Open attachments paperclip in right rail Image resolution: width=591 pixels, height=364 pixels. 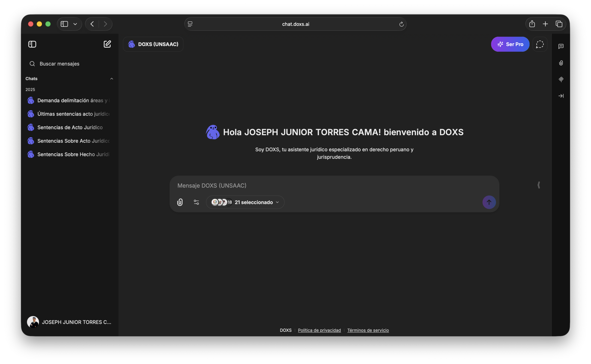(561, 63)
